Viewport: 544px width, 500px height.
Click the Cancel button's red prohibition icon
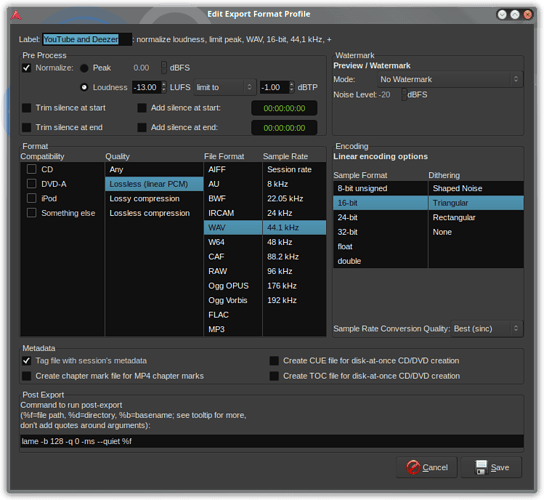point(413,467)
